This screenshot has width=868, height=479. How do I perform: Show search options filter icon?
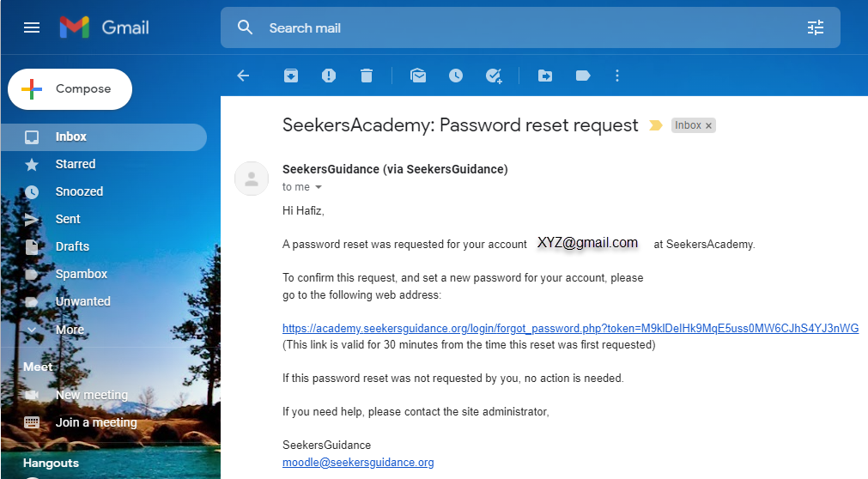[x=816, y=27]
